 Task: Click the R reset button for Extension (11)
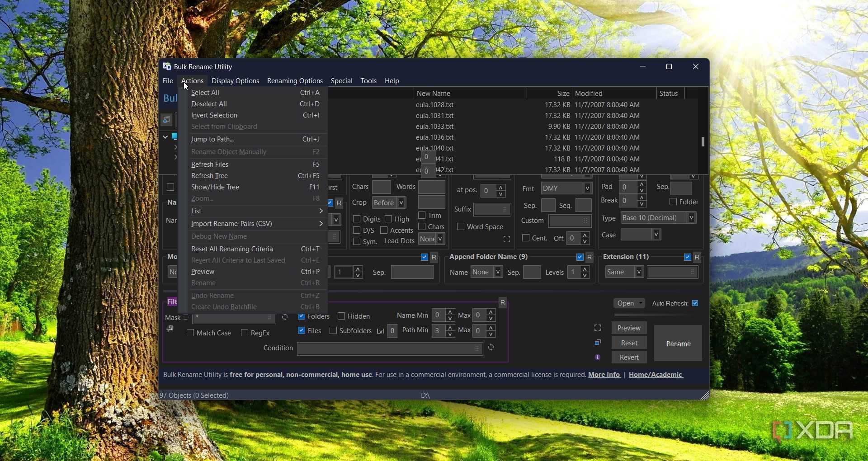(x=697, y=257)
